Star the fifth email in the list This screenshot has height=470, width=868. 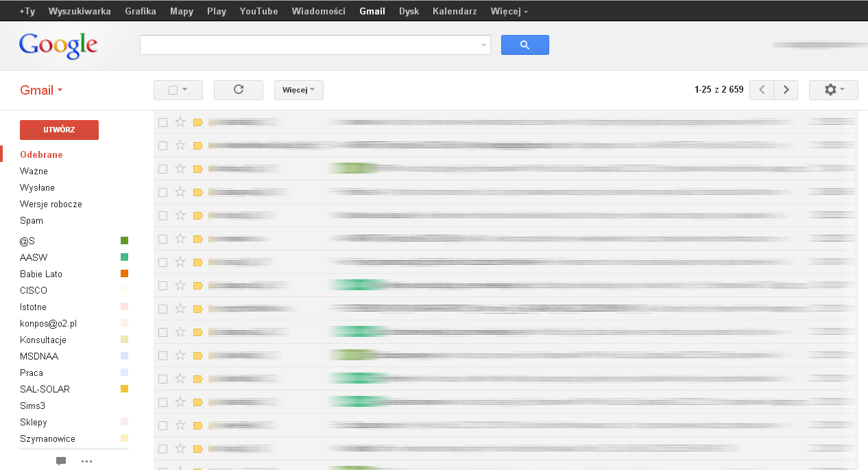pyautogui.click(x=180, y=215)
